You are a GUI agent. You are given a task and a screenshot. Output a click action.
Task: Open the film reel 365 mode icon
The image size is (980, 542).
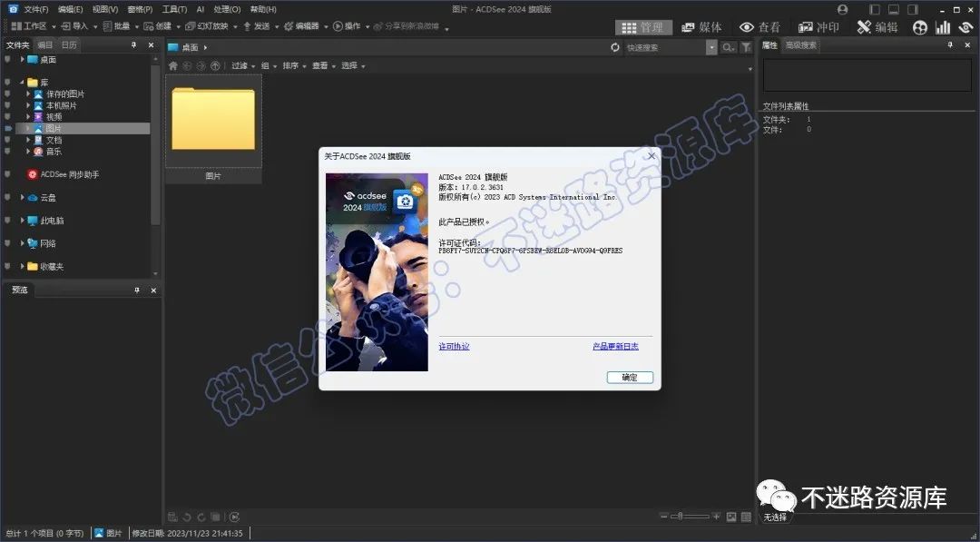(920, 27)
